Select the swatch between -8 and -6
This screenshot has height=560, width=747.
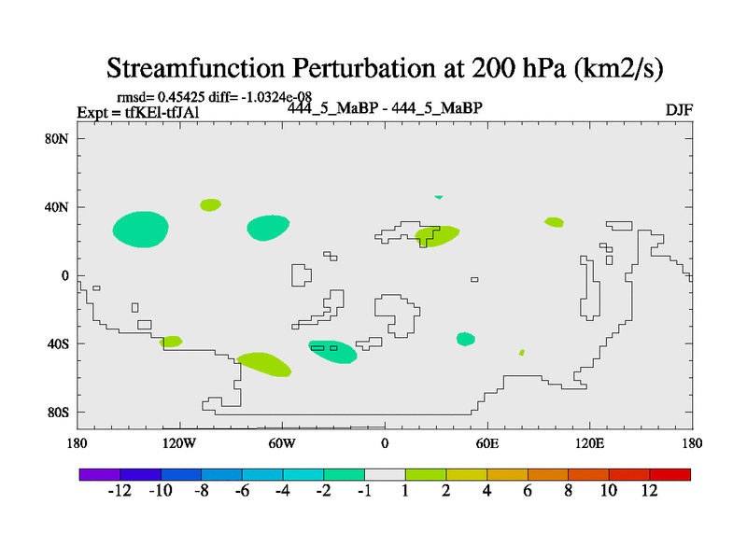tap(222, 474)
